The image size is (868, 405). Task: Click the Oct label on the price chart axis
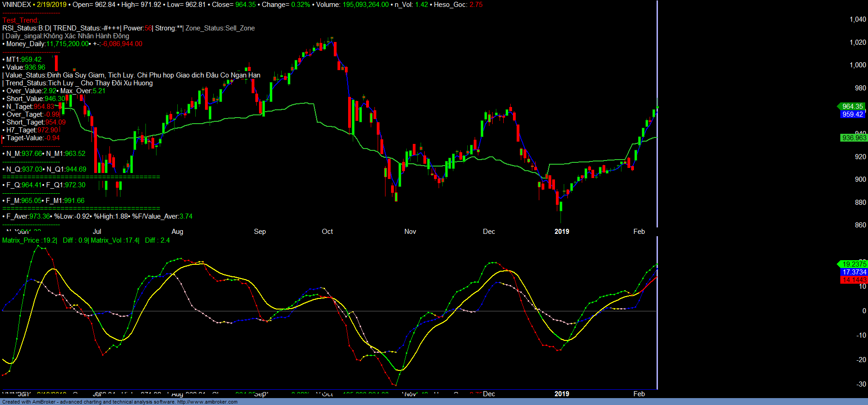[327, 232]
